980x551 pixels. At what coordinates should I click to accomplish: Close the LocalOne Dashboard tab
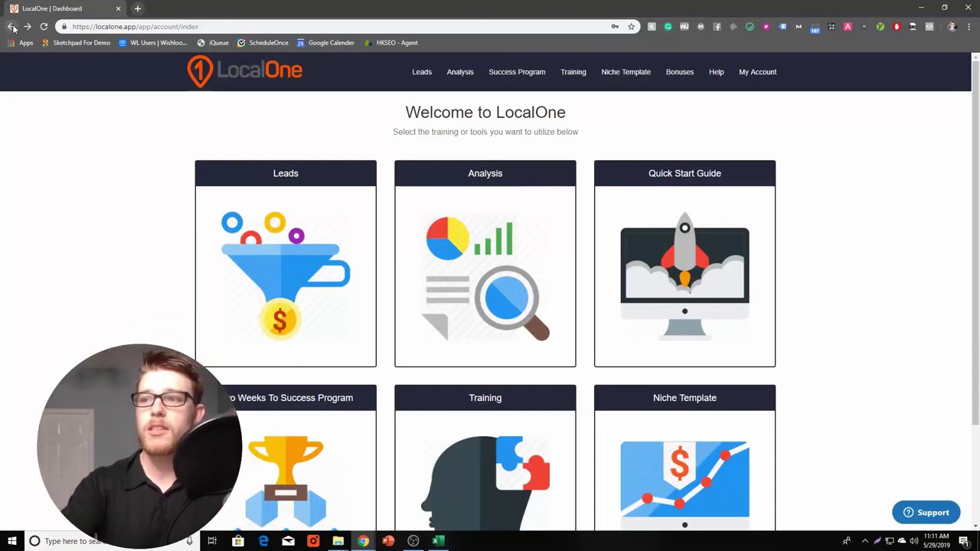118,8
